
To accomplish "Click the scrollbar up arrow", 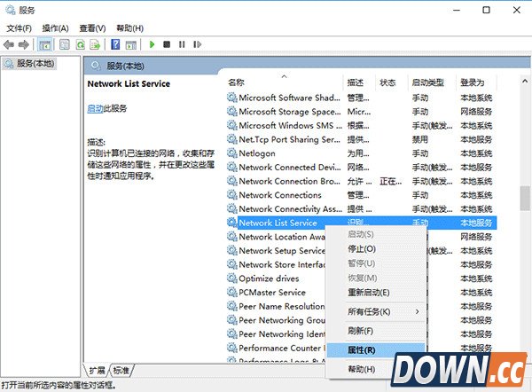I will tap(525, 81).
